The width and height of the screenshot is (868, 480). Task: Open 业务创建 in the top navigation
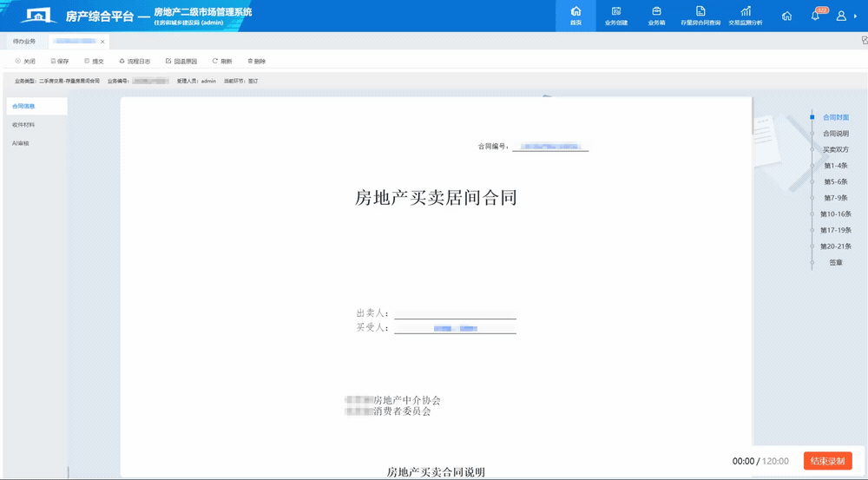[x=616, y=16]
